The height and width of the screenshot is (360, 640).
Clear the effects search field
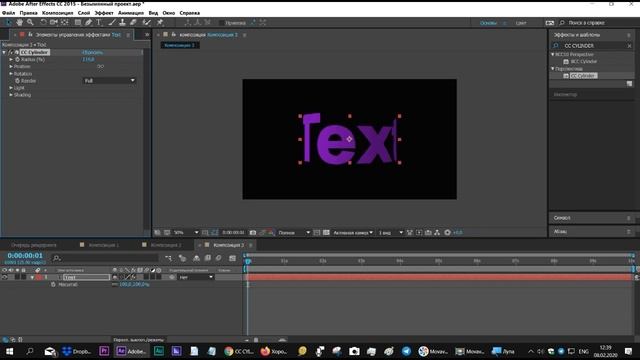tap(629, 46)
